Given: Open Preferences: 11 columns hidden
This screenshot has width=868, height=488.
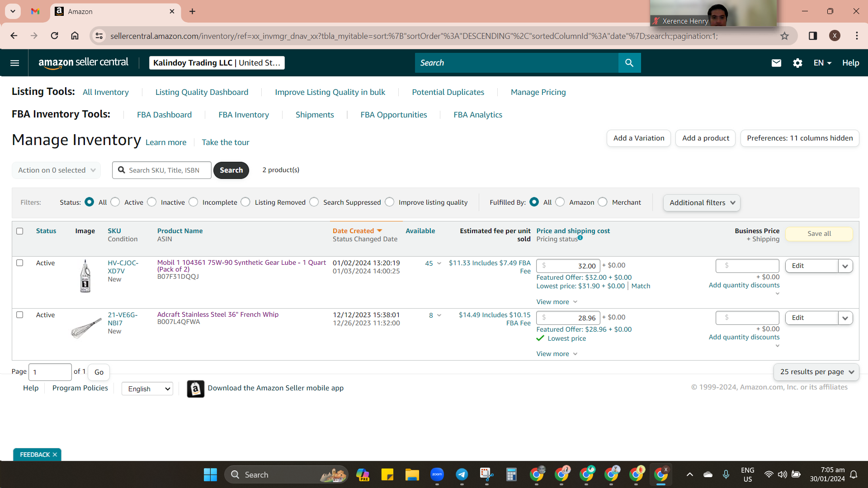Looking at the screenshot, I should point(800,138).
